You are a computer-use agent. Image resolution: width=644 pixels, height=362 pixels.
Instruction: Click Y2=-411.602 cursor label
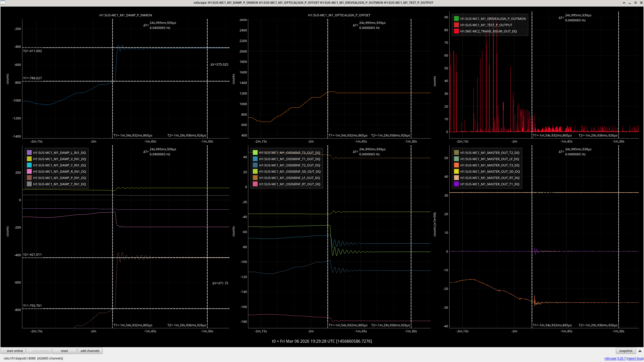(x=32, y=51)
